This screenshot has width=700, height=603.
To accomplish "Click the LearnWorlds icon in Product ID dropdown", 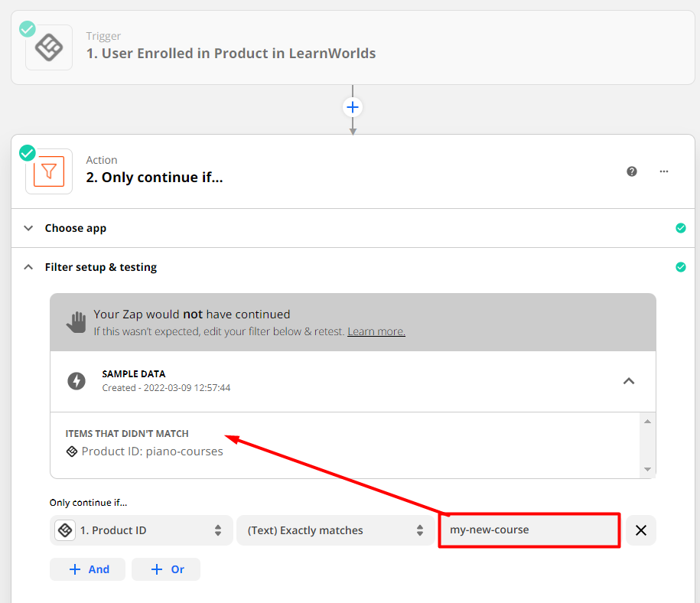I will pos(65,530).
